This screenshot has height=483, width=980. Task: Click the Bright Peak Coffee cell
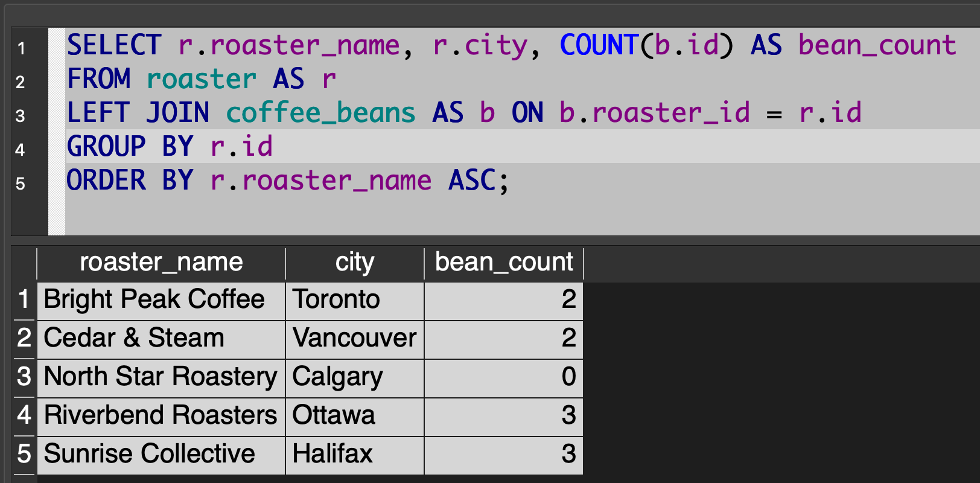(x=154, y=299)
